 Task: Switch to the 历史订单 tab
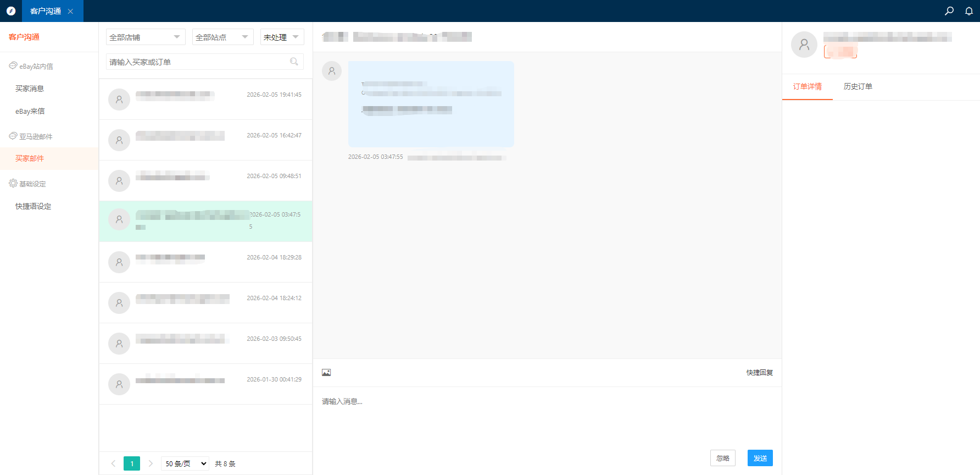point(857,86)
